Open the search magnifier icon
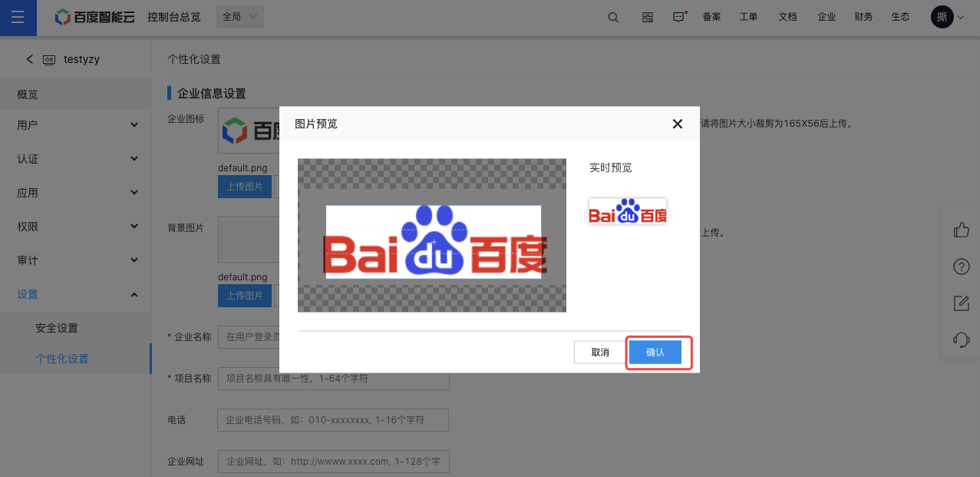 (613, 18)
